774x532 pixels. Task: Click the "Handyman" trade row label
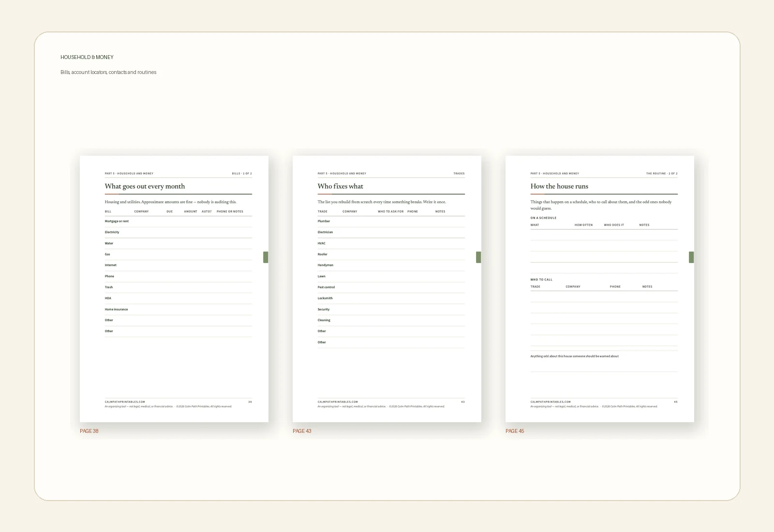click(x=326, y=265)
